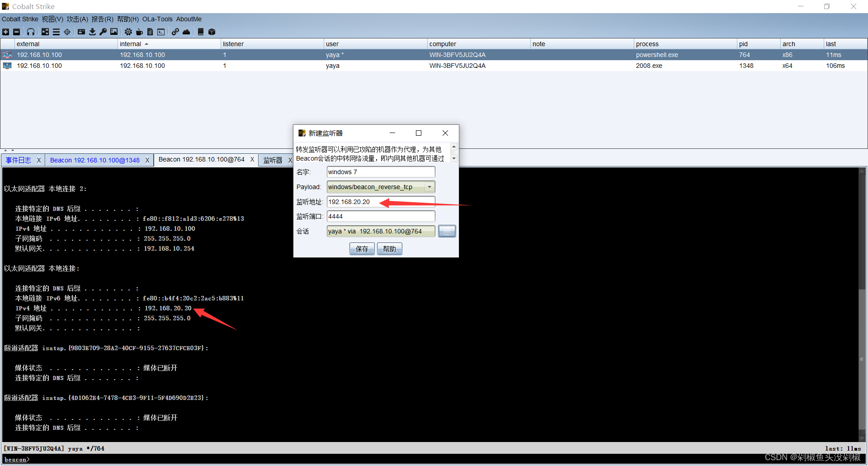The image size is (868, 466).
Task: Click the cube About icon in toolbar
Action: pos(212,32)
